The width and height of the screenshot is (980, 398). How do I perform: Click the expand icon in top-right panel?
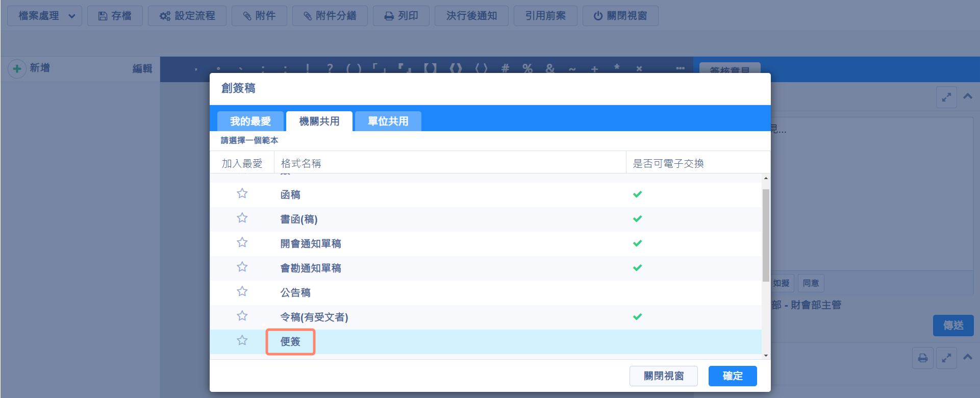(946, 97)
